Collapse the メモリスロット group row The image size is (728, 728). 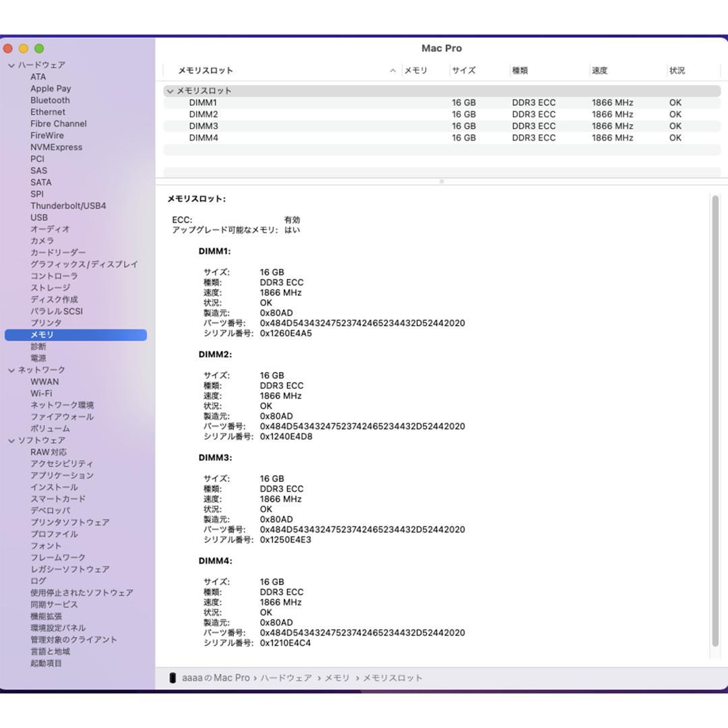(170, 91)
